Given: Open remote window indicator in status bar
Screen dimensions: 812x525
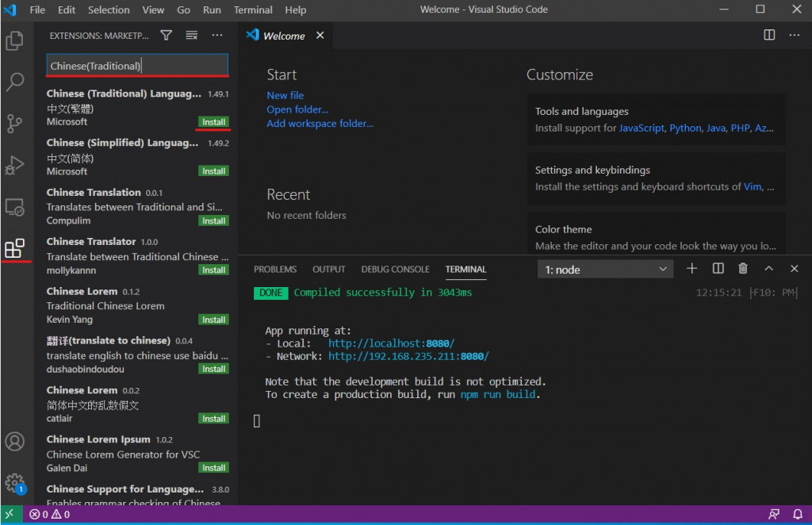Looking at the screenshot, I should 10,514.
